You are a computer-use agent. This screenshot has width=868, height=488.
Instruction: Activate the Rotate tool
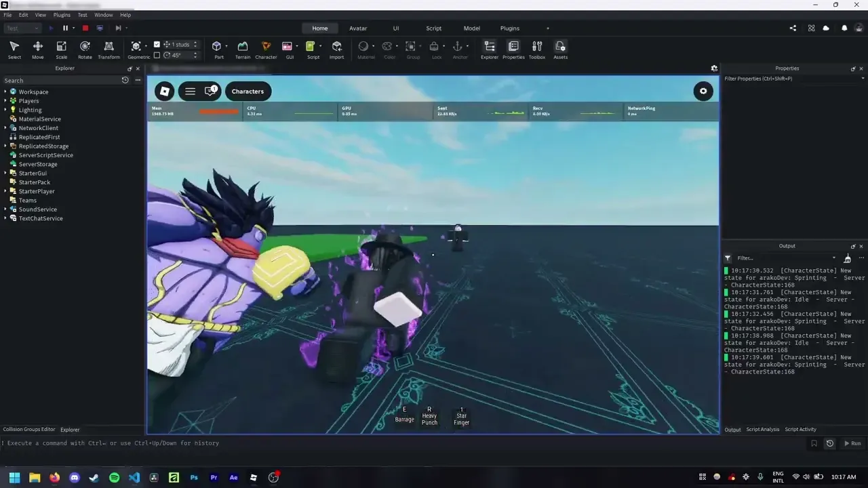pyautogui.click(x=85, y=49)
